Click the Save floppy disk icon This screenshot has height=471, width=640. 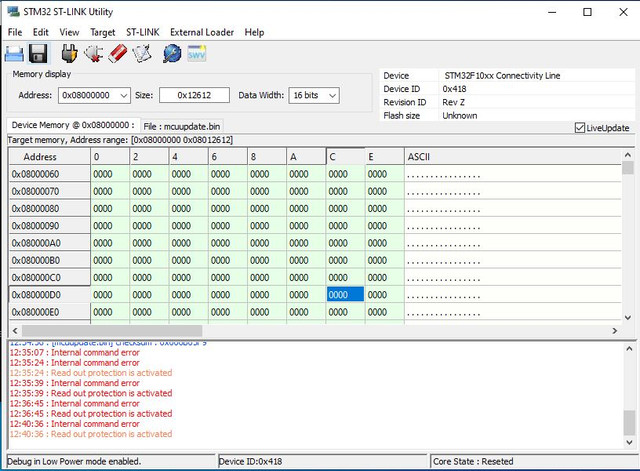coord(38,54)
